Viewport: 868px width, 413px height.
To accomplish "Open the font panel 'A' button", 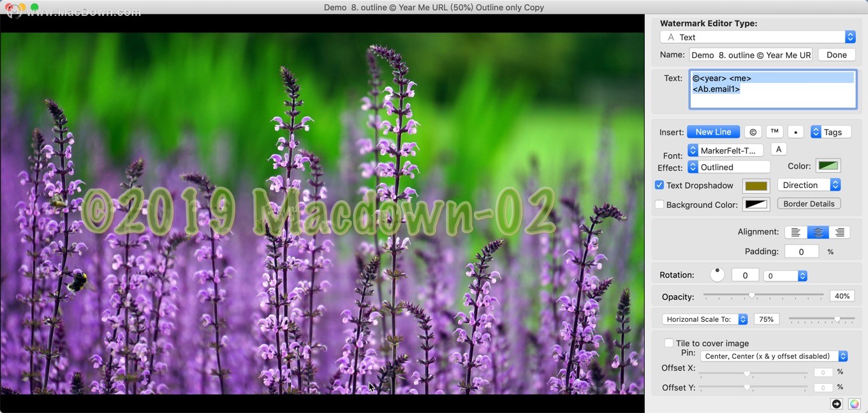I will (x=778, y=149).
